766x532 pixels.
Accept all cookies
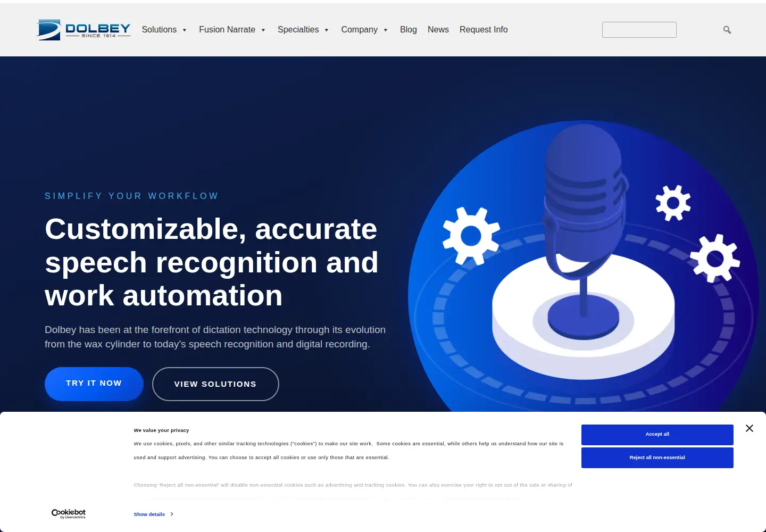[657, 435]
